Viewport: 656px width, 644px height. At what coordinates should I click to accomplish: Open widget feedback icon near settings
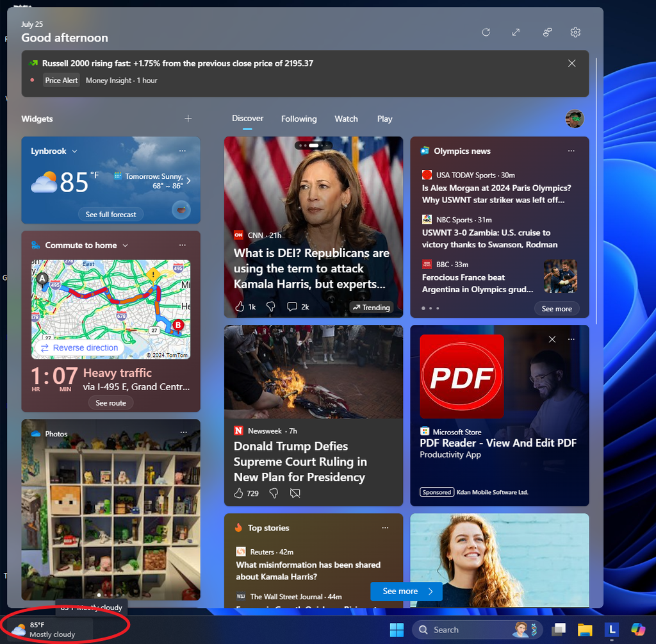(546, 32)
